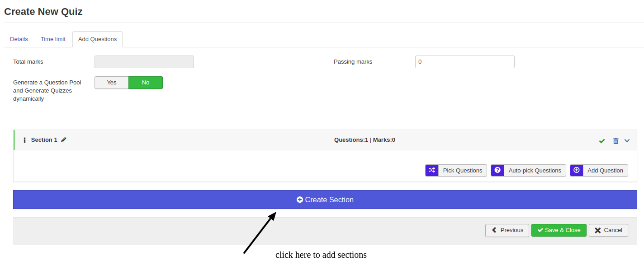Click the Save & Close button

click(559, 230)
